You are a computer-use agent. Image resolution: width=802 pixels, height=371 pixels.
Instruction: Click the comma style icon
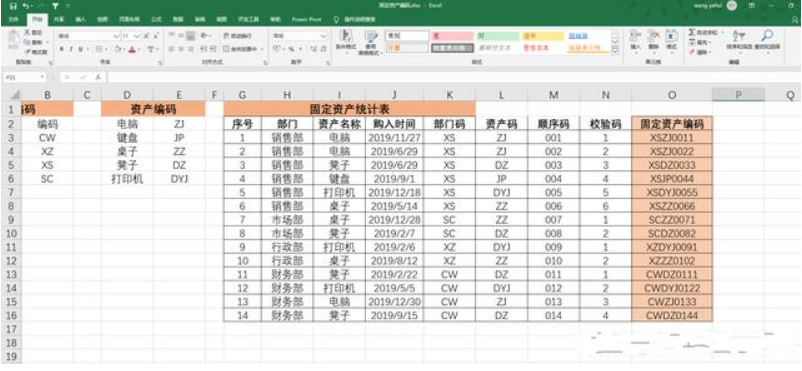pos(300,49)
